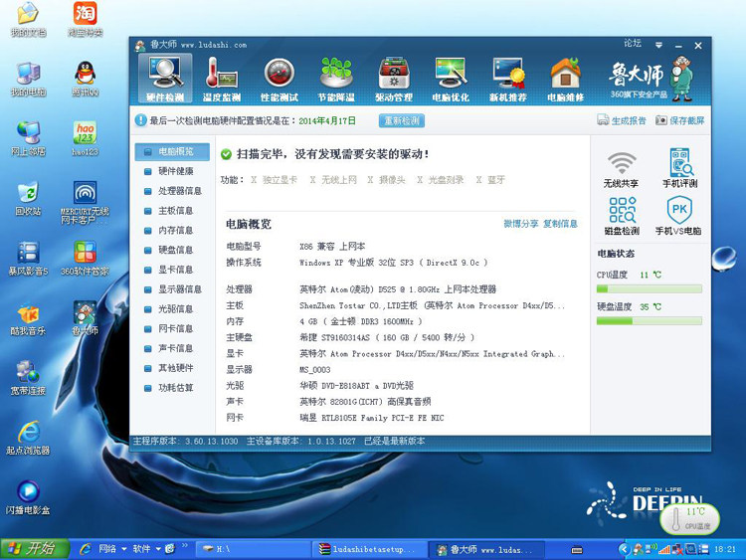Open the 手机VS电脑 PK icon

click(x=679, y=216)
